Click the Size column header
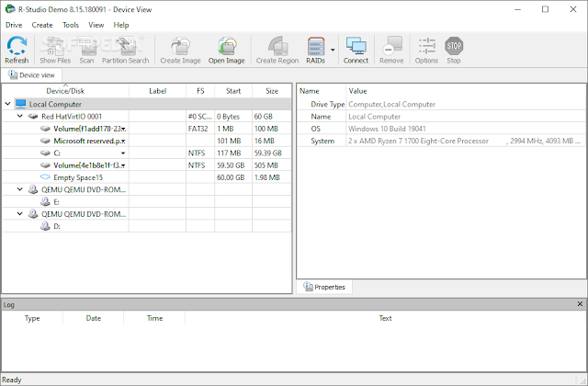 click(272, 91)
